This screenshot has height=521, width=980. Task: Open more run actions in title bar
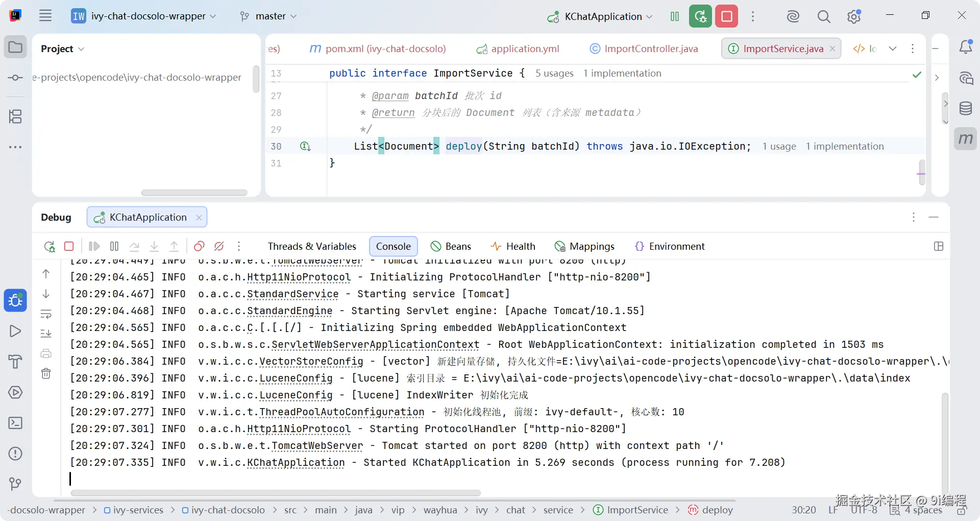tap(753, 16)
